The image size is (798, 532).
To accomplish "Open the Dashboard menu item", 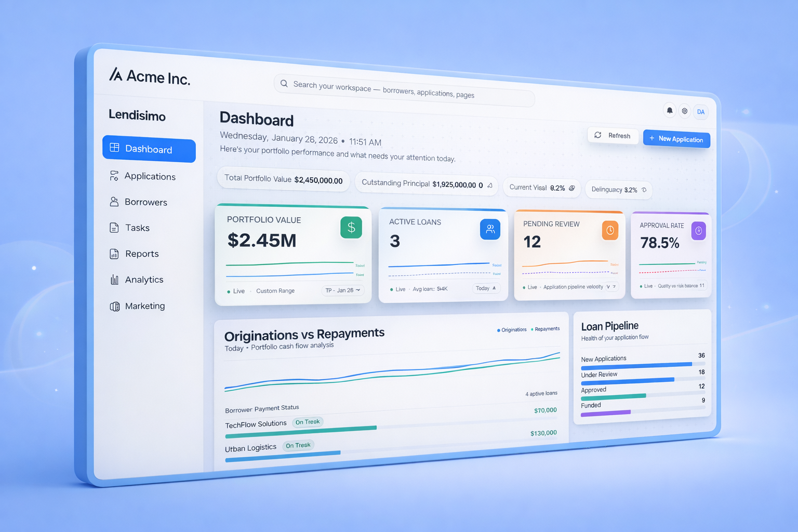I will [149, 150].
